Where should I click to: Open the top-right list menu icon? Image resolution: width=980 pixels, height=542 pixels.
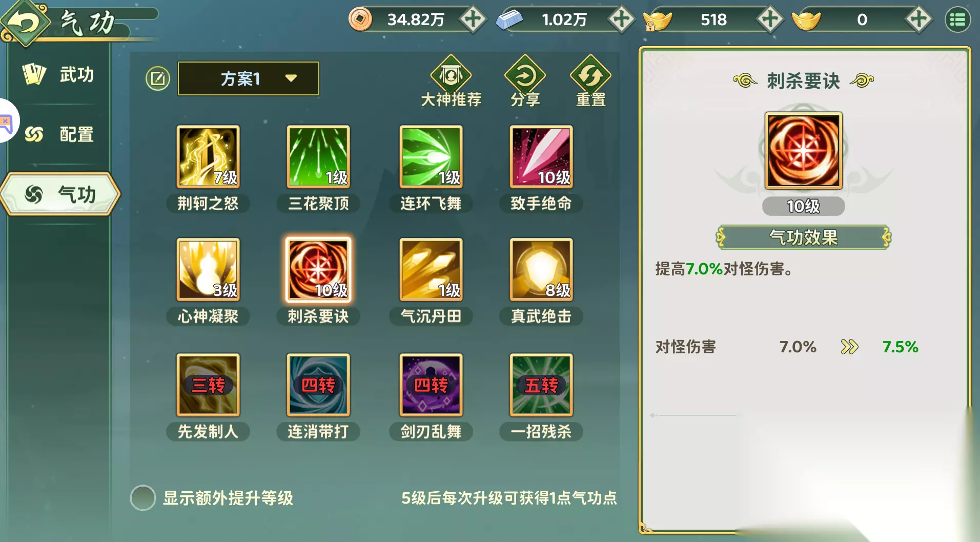pos(957,20)
